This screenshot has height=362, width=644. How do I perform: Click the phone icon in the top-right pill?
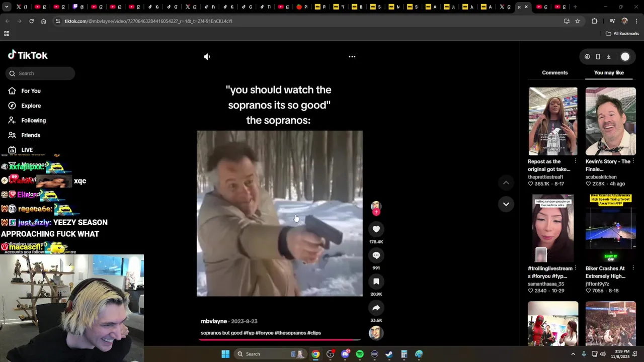598,57
